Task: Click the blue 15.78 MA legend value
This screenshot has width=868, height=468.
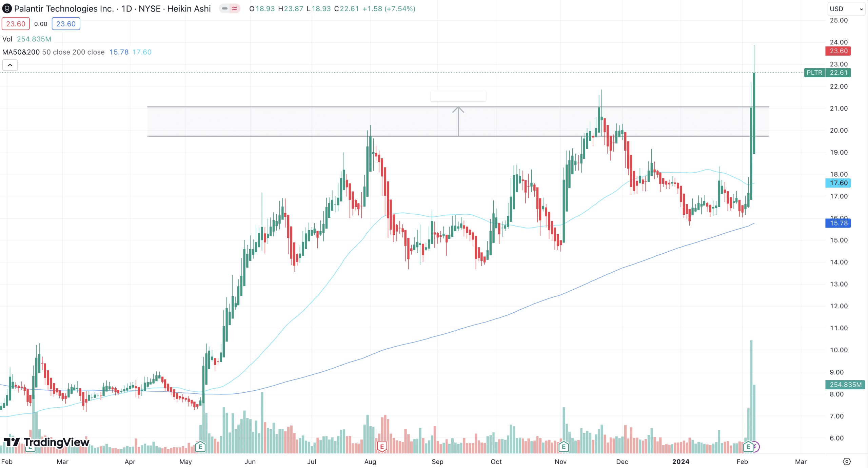Action: pyautogui.click(x=119, y=52)
